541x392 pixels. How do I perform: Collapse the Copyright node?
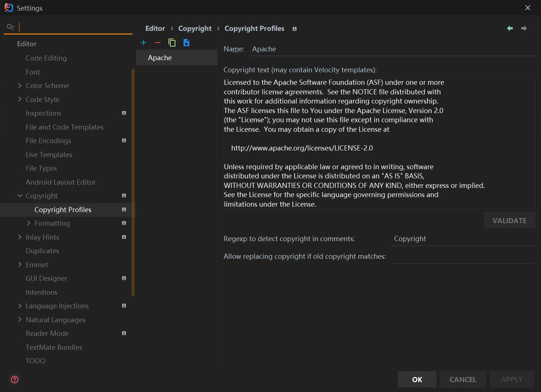pyautogui.click(x=20, y=196)
